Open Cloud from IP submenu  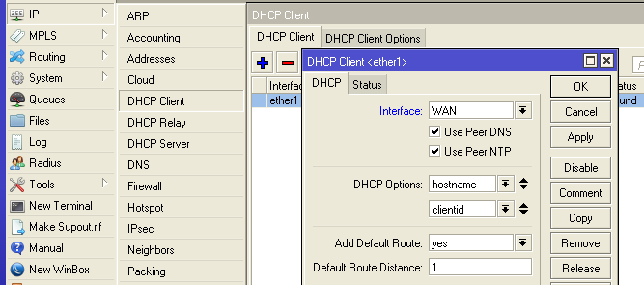182,80
